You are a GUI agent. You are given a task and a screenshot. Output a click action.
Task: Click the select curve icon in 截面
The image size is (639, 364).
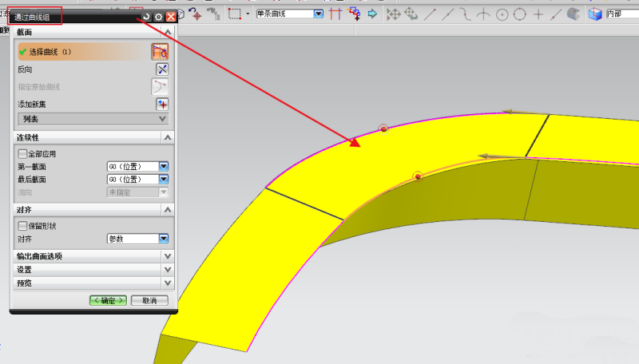coord(160,51)
